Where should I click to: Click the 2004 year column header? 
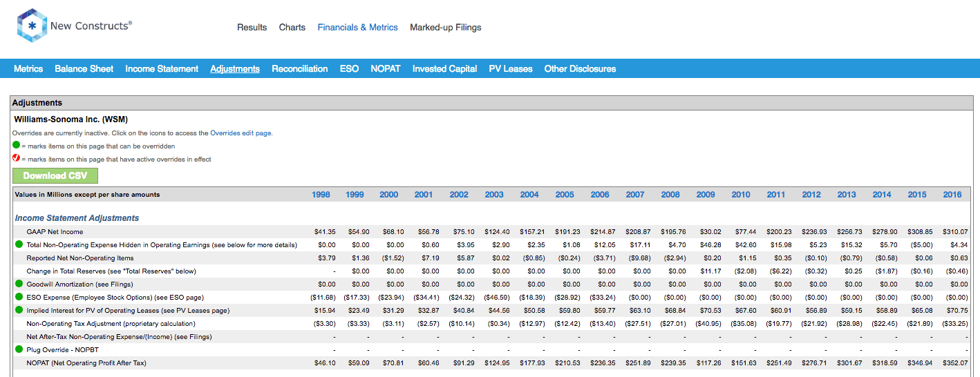pyautogui.click(x=529, y=195)
